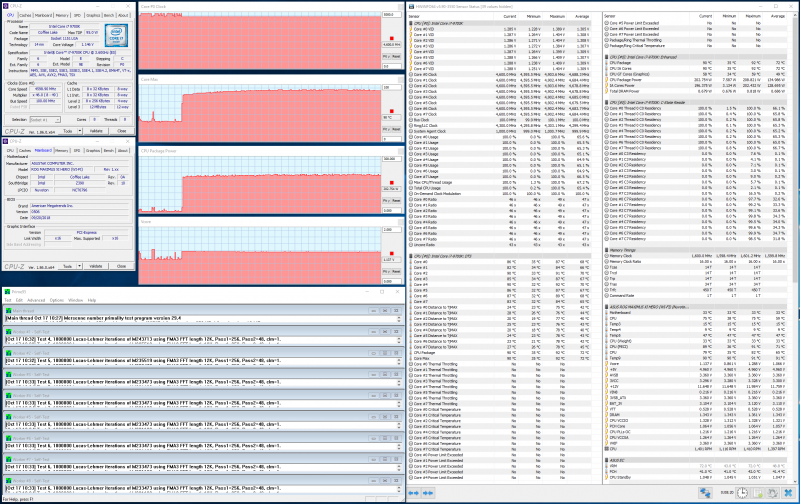
Task: Open the Socket #1 selection dropdown in CPU-Z
Action: (x=45, y=120)
